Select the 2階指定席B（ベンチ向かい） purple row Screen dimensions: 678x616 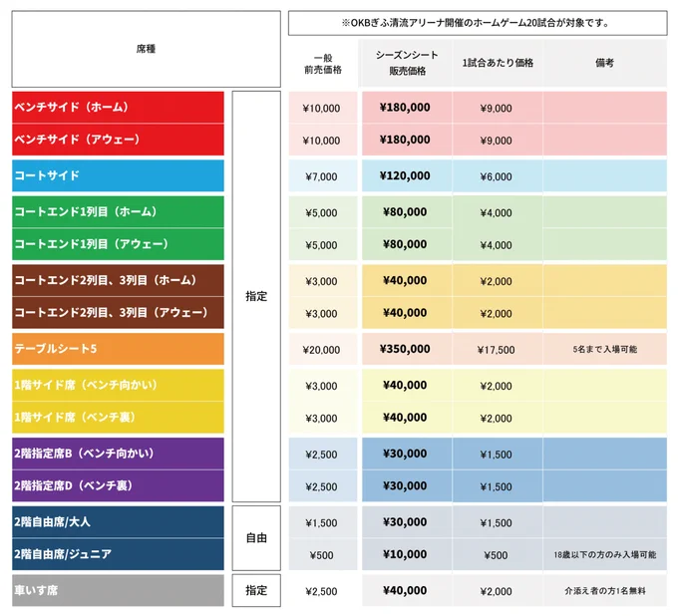click(118, 454)
